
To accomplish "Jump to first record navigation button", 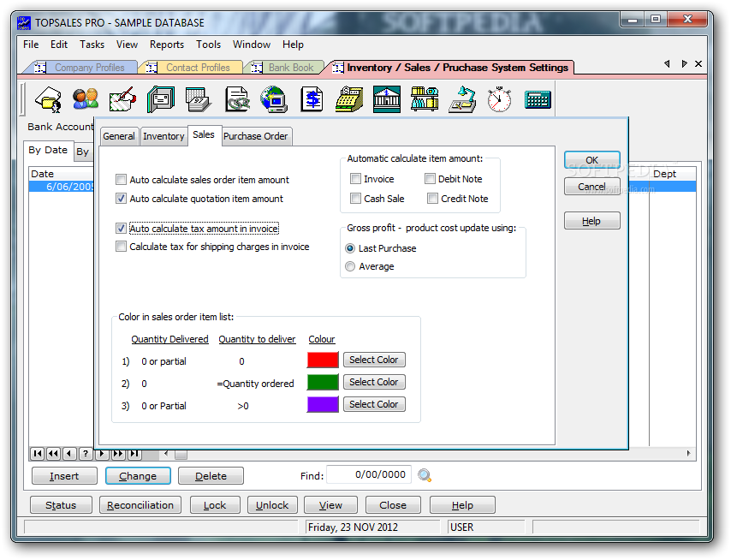I will [x=38, y=453].
